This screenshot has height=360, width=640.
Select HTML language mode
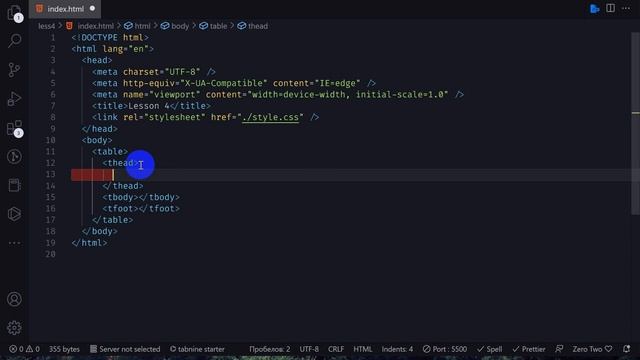(362, 349)
